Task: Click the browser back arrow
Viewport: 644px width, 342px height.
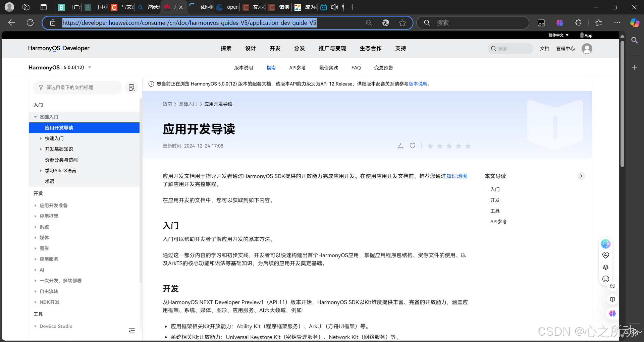Action: click(x=12, y=22)
